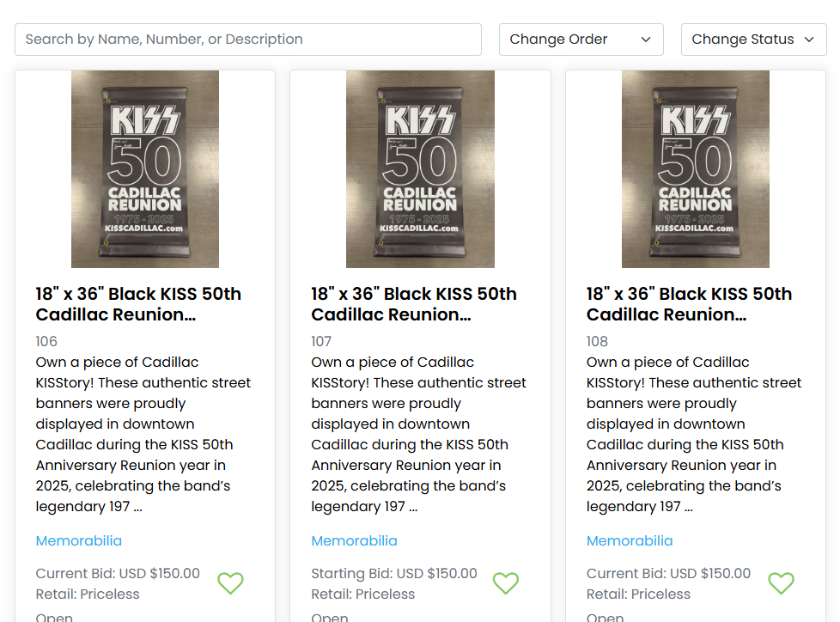Open item 106 banner thumbnail image
This screenshot has width=840, height=622.
pyautogui.click(x=145, y=169)
